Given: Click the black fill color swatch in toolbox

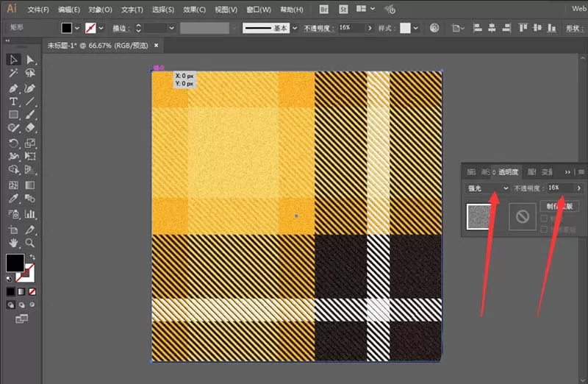Looking at the screenshot, I should click(x=15, y=263).
